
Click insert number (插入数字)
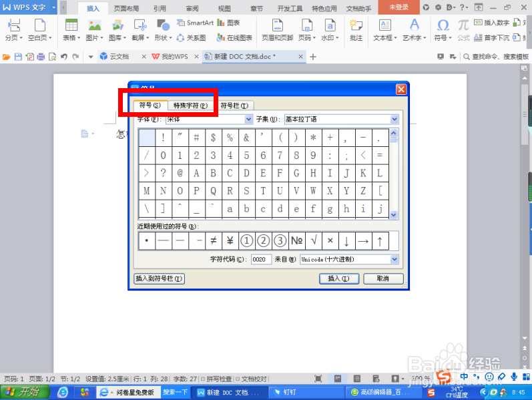click(492, 23)
